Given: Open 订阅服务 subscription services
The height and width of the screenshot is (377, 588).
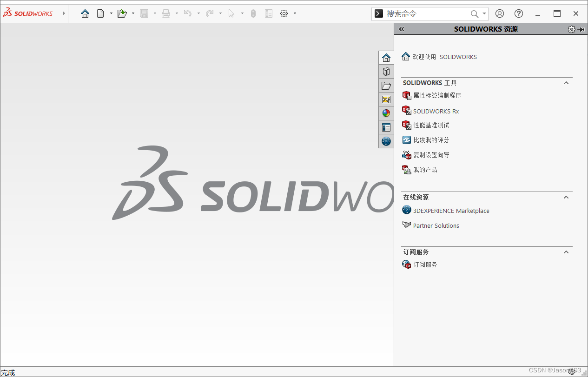Looking at the screenshot, I should [425, 264].
